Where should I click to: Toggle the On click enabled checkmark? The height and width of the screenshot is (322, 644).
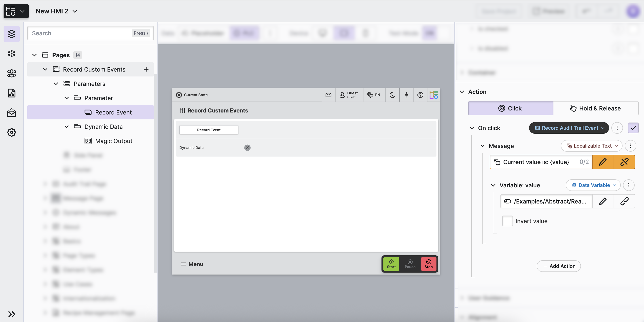[633, 128]
